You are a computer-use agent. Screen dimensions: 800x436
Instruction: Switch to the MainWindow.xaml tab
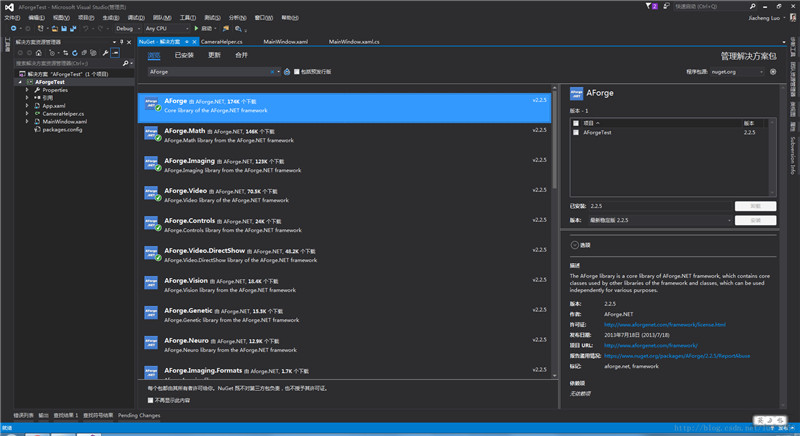point(286,42)
